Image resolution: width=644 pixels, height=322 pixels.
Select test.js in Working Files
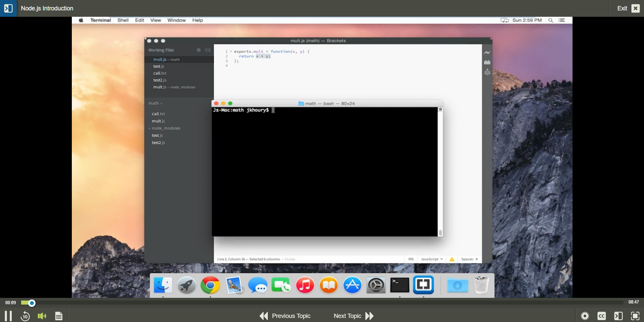(x=158, y=66)
